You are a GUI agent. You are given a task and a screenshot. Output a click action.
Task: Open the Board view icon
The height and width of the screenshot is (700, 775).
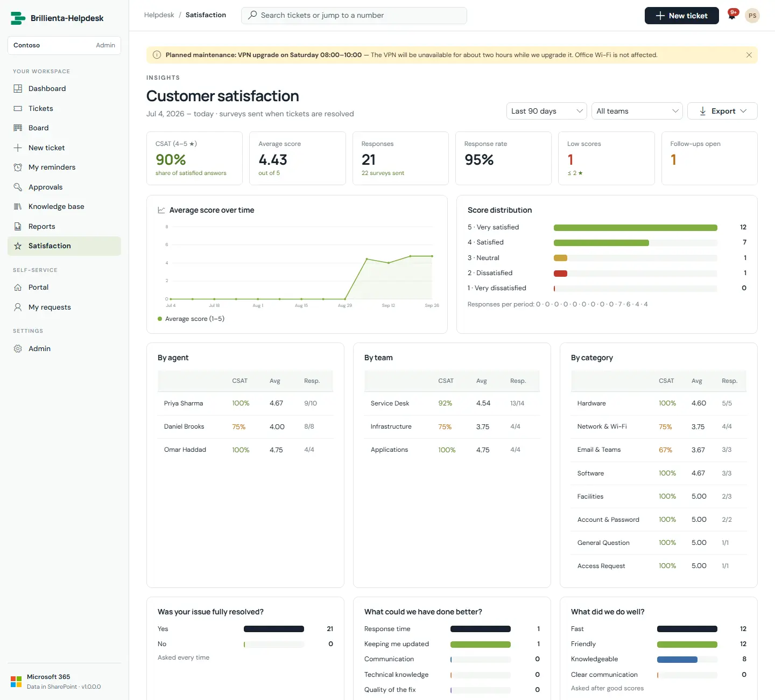(18, 128)
